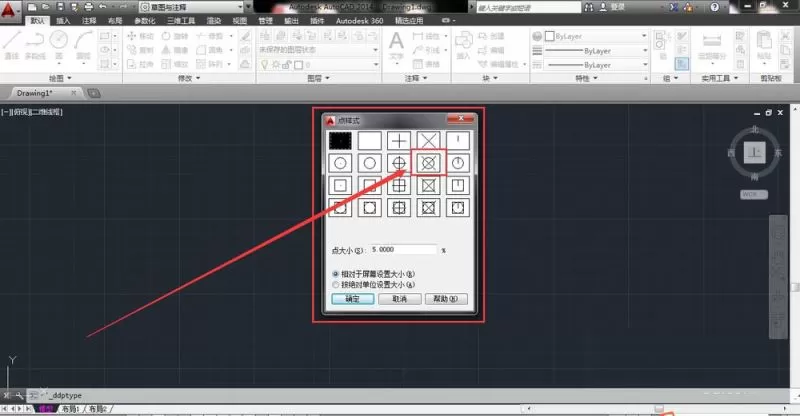Click the Help question mark icon
The width and height of the screenshot is (800, 416).
pos(714,7)
